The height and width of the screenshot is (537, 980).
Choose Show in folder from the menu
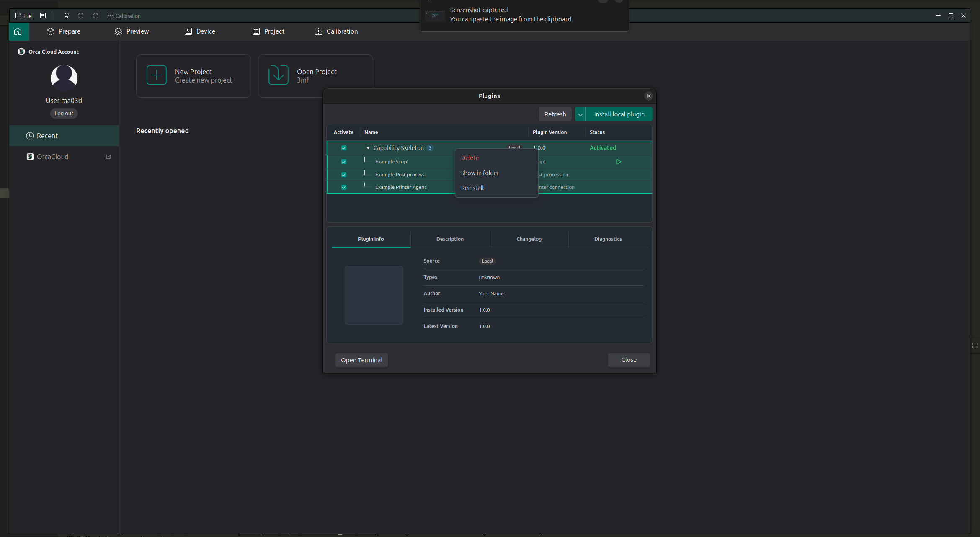click(496, 173)
